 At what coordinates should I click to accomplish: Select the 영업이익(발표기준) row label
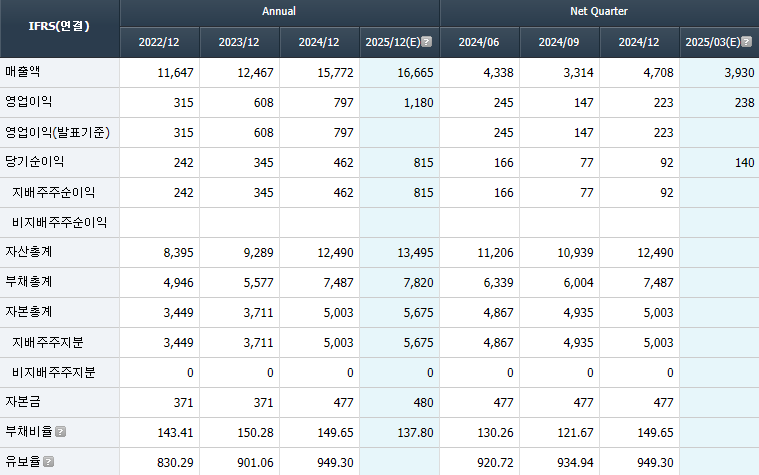[x=58, y=132]
